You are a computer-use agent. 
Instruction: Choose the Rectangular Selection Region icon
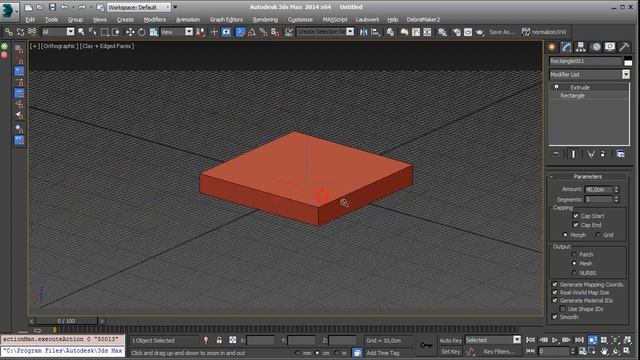104,32
